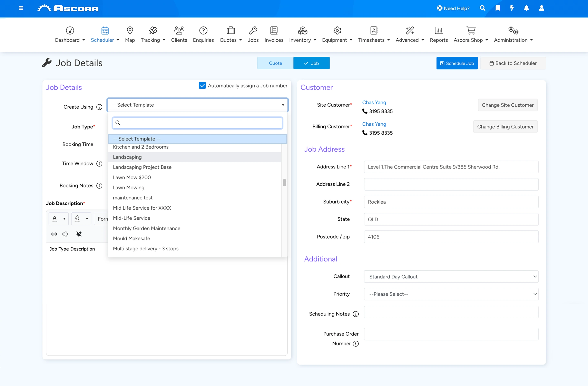
Task: Switch to the Quote toggle option
Action: pyautogui.click(x=275, y=63)
